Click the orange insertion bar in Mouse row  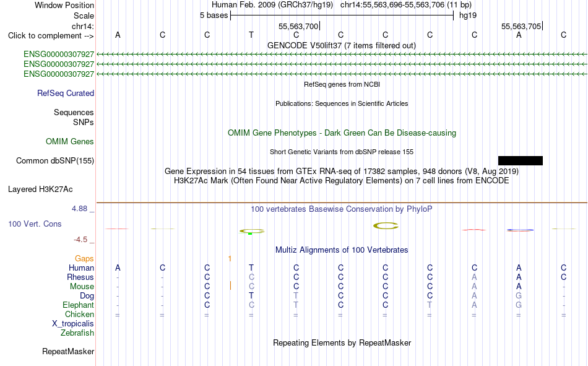pos(230,286)
